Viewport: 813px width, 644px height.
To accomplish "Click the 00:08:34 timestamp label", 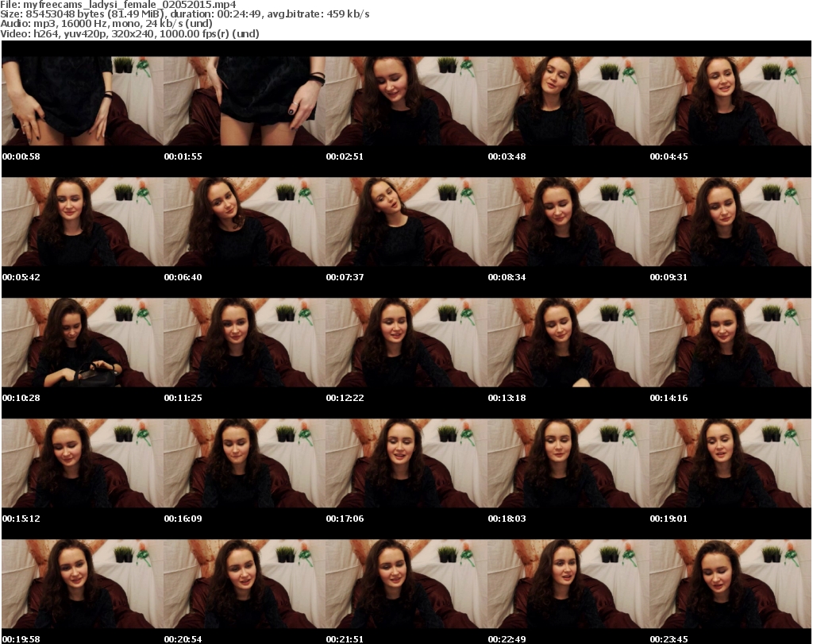I will pyautogui.click(x=507, y=277).
